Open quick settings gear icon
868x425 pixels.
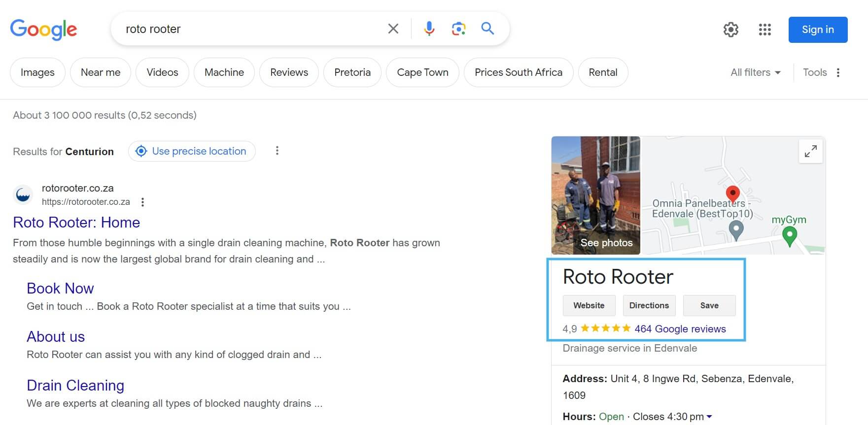(x=730, y=30)
